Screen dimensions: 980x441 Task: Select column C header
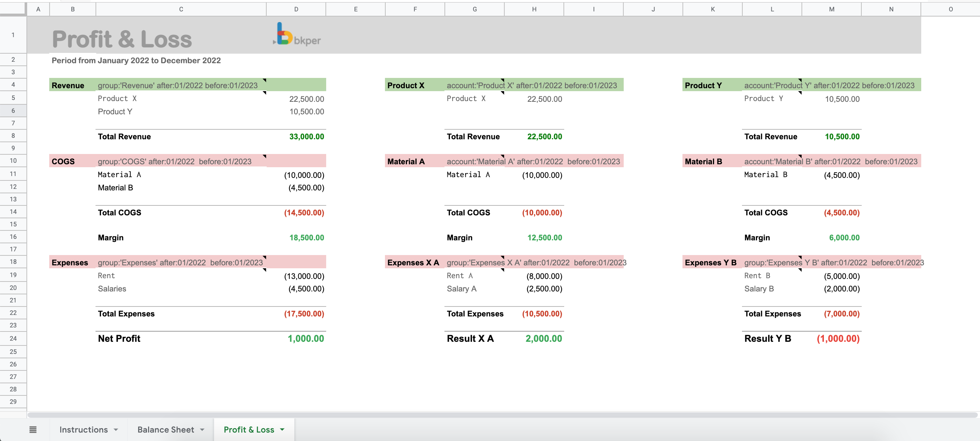point(181,9)
